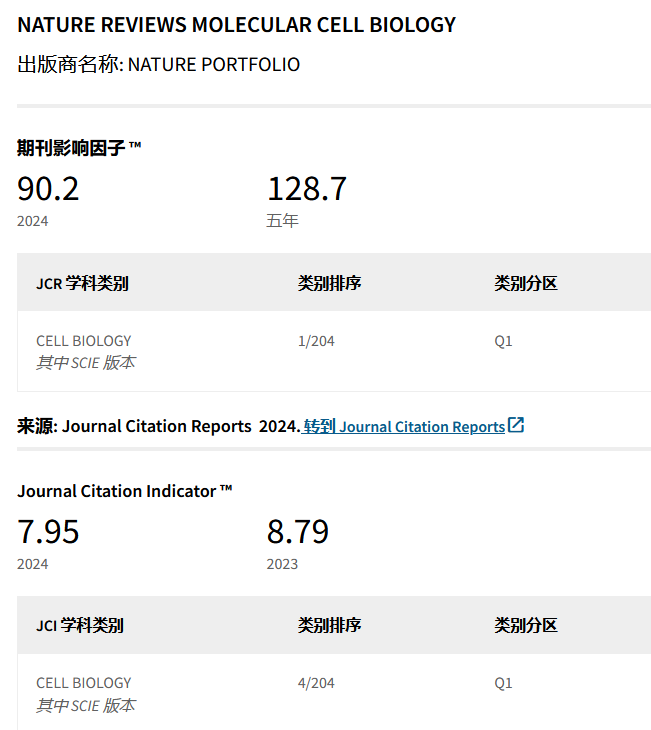Click the 期刊影响因子 section heading
Screen dimensions: 651x730
(x=79, y=148)
